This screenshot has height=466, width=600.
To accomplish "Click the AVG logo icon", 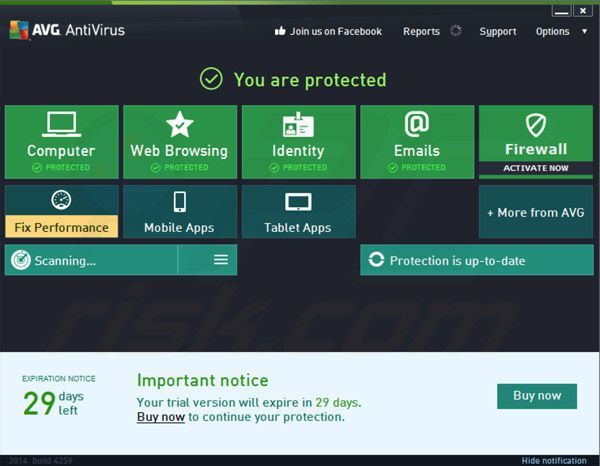I will pyautogui.click(x=19, y=30).
